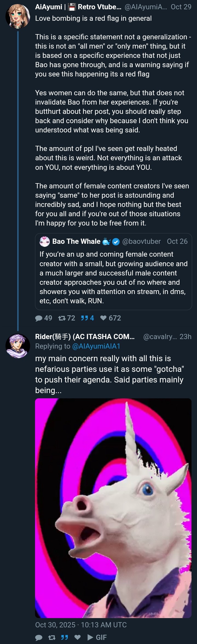197x644 pixels.
Task: Open the Oct 30, 2025 timestamp link
Action: pyautogui.click(x=81, y=625)
